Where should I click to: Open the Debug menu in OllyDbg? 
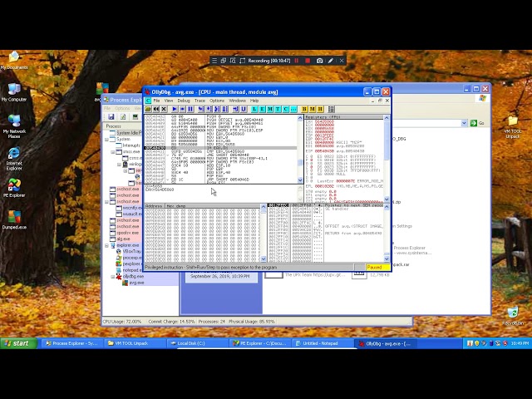pyautogui.click(x=184, y=101)
